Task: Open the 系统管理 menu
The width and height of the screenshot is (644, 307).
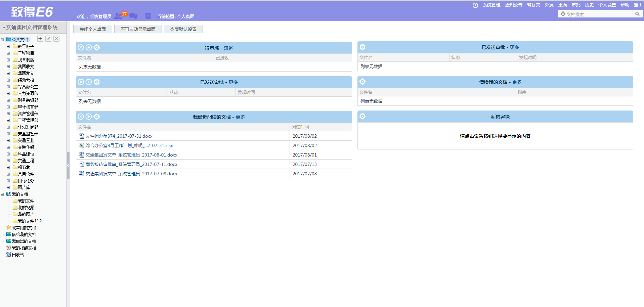Action: [x=491, y=5]
